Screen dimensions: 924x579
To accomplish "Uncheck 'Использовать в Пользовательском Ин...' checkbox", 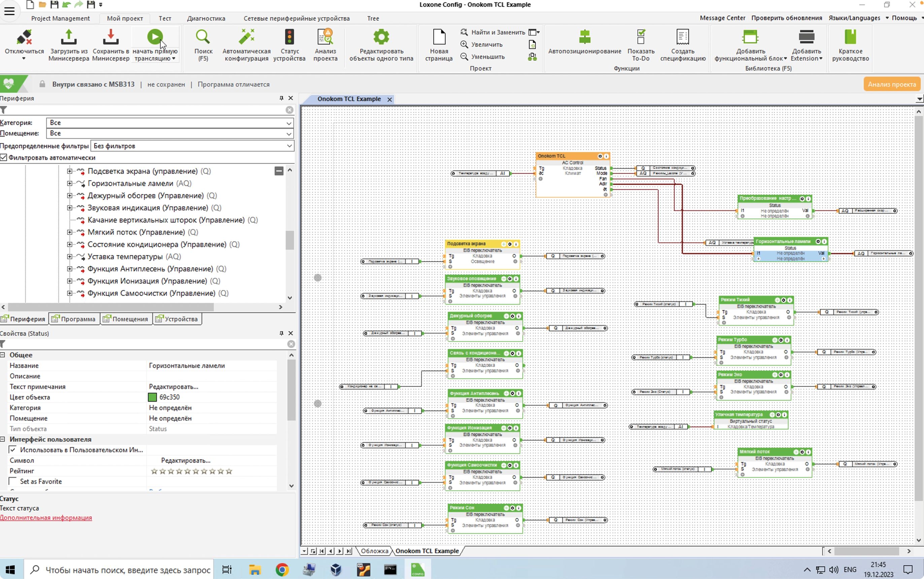I will pos(13,449).
